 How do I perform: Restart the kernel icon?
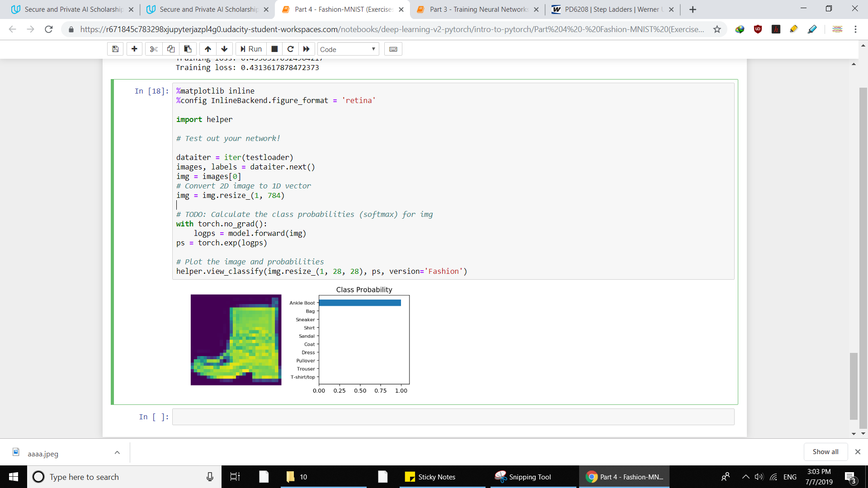point(291,49)
